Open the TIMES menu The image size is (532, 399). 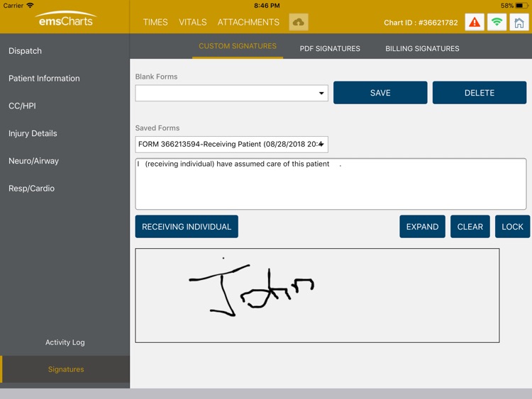point(155,23)
